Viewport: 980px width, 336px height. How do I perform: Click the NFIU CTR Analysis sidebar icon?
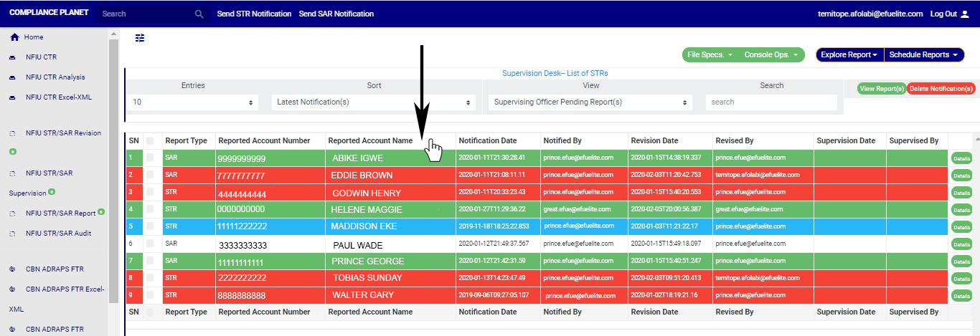[12, 77]
